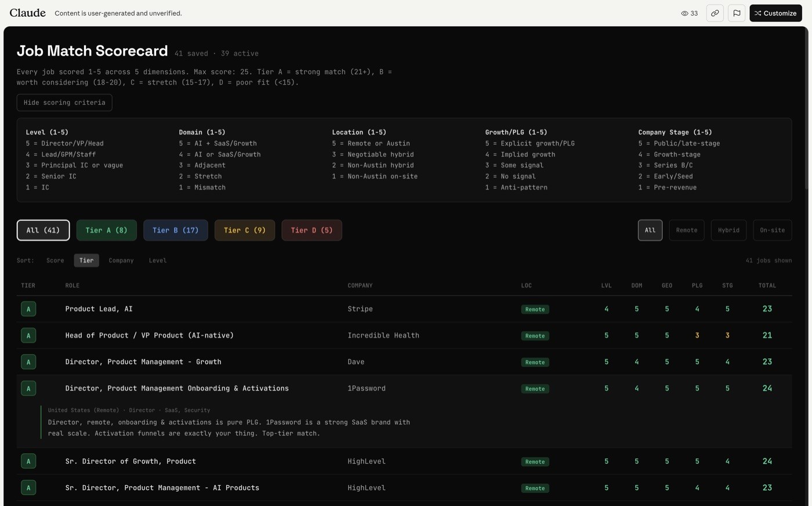
Task: Expand Director, Product Management - Growth row
Action: pos(404,362)
